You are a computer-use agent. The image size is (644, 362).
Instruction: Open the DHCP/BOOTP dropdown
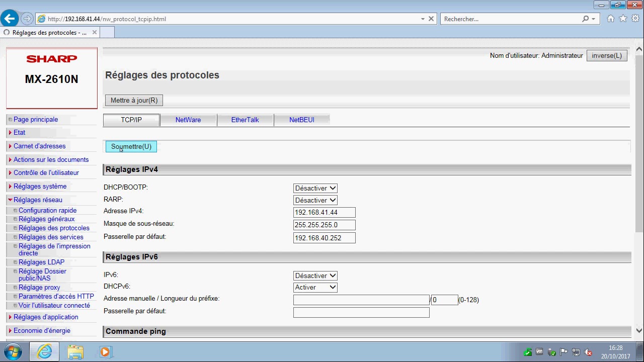[315, 188]
